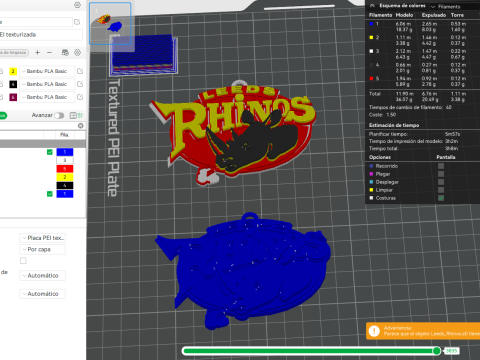This screenshot has width=480, height=360.
Task: Enable the Desplegar display checkbox
Action: coord(441,182)
